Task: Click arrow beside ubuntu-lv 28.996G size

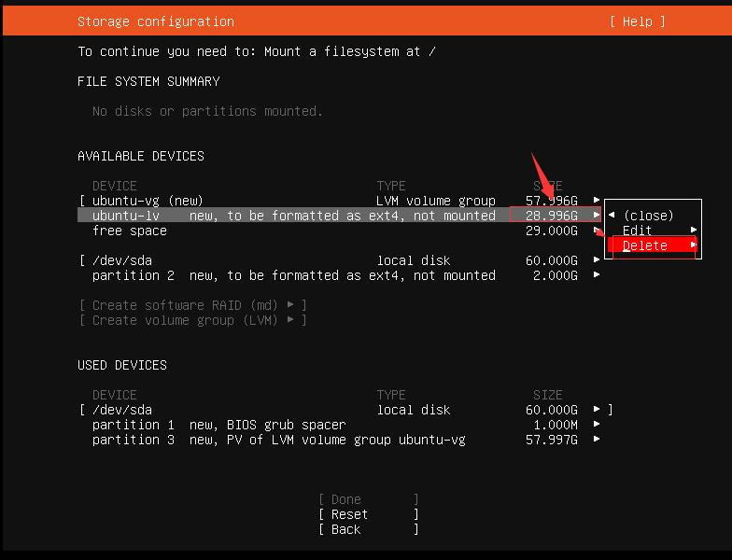Action: click(597, 216)
